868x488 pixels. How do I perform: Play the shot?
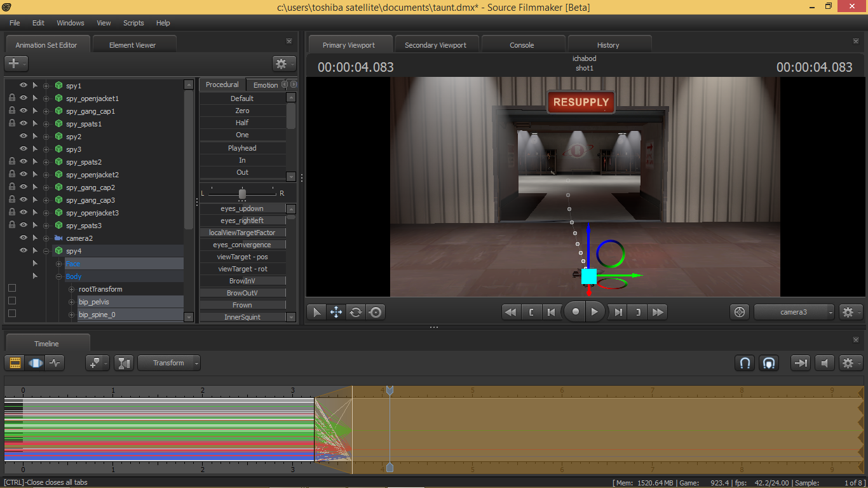coord(595,312)
